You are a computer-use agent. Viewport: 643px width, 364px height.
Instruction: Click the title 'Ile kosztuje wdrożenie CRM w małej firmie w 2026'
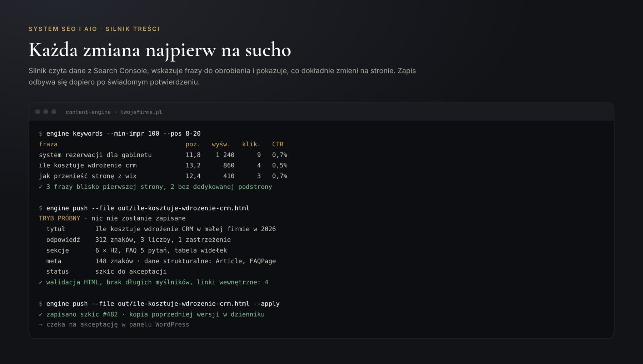click(185, 229)
